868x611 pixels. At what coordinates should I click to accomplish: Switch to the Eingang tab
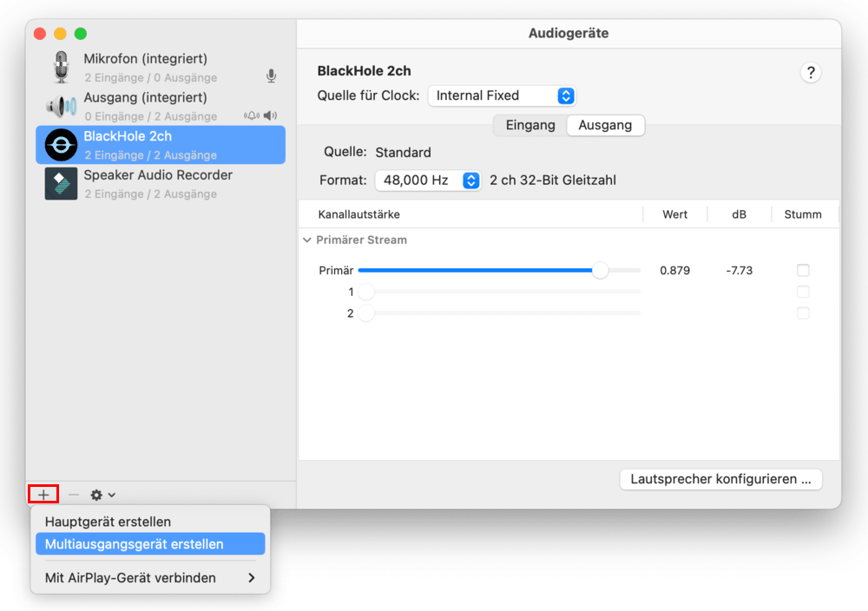[x=530, y=125]
